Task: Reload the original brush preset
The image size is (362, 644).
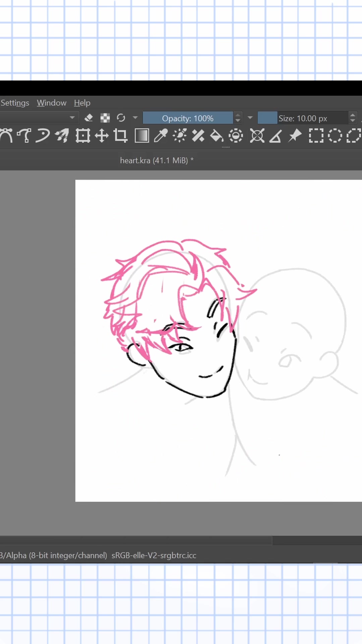Action: tap(121, 118)
